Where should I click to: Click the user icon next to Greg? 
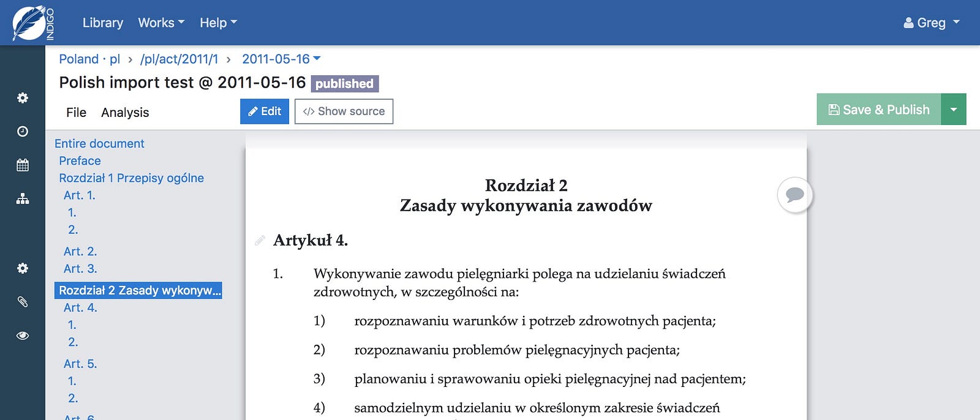pos(908,23)
